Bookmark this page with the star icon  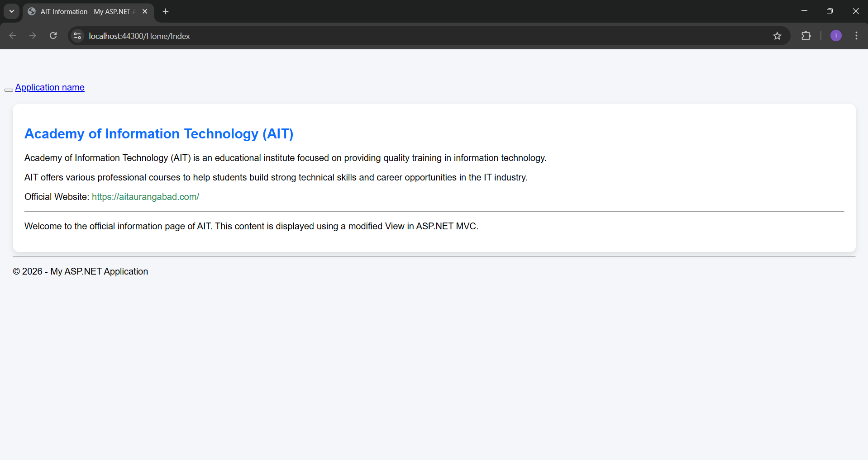point(777,36)
